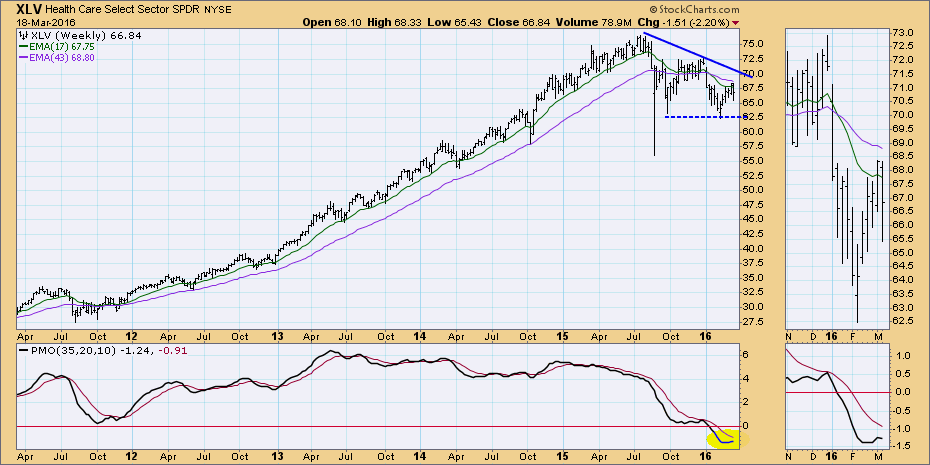The height and width of the screenshot is (465, 930).
Task: Click the 13 year label under the price chart
Action: (x=278, y=335)
